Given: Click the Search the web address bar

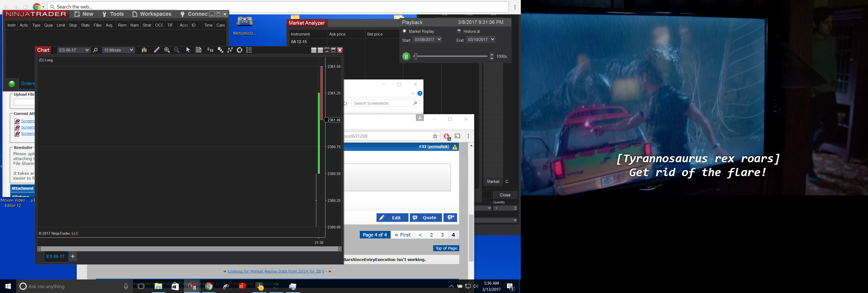Looking at the screenshot, I should point(278,7).
